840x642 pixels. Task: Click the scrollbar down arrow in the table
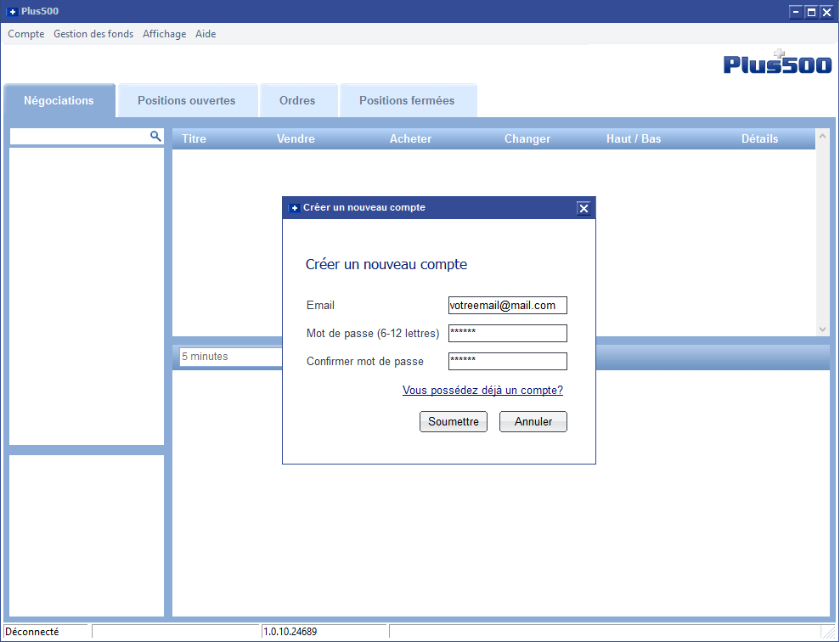(x=822, y=329)
